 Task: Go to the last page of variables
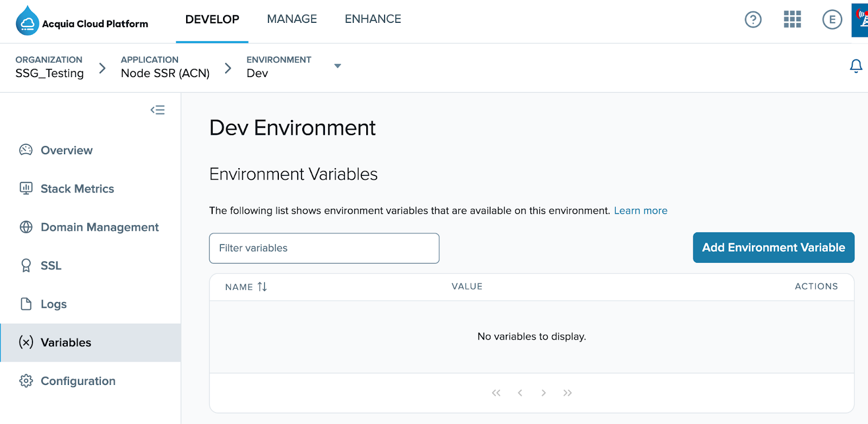[567, 393]
